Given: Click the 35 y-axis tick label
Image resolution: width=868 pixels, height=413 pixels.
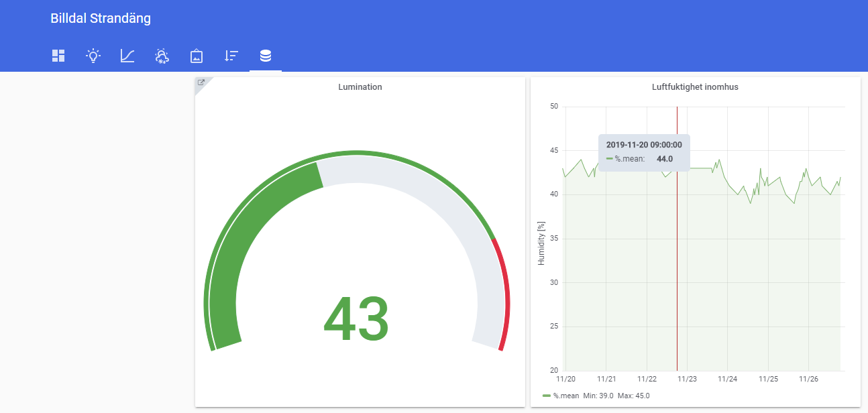Looking at the screenshot, I should (x=553, y=239).
